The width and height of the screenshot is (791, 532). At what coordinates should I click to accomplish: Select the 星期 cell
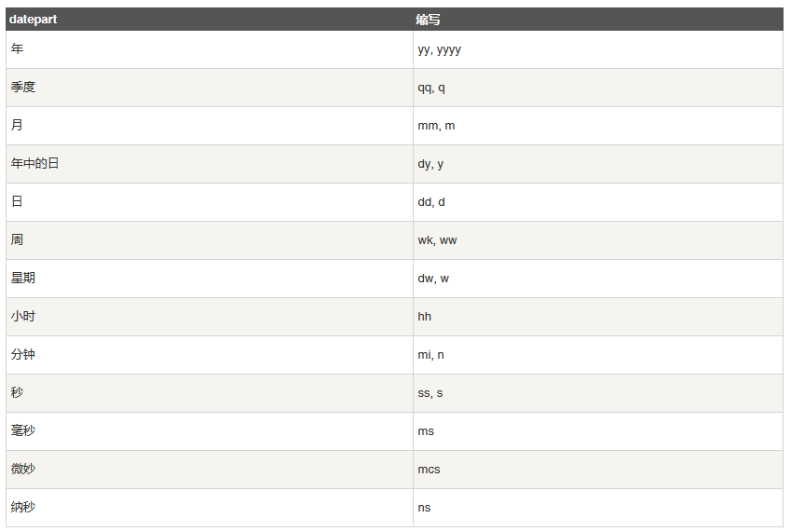coord(23,279)
